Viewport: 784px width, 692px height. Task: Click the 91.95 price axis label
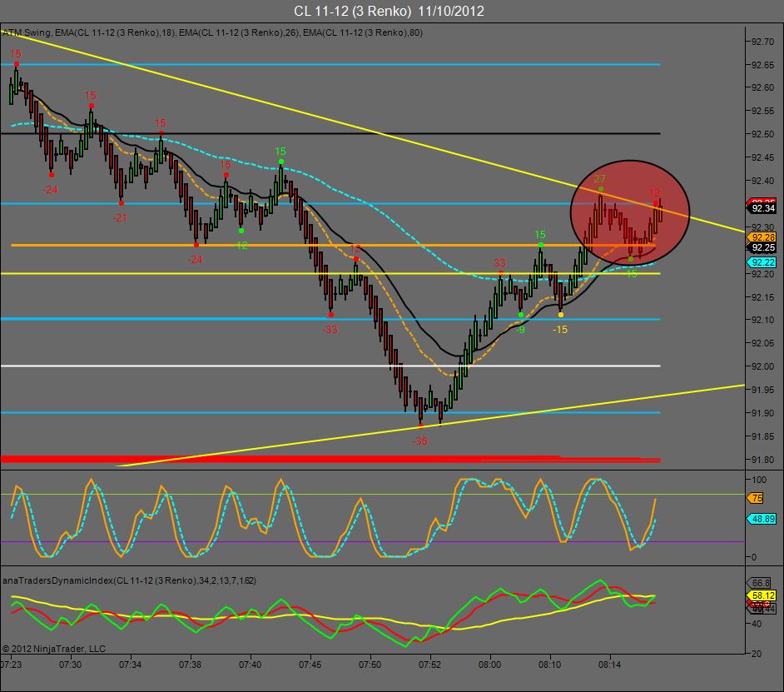(x=763, y=390)
